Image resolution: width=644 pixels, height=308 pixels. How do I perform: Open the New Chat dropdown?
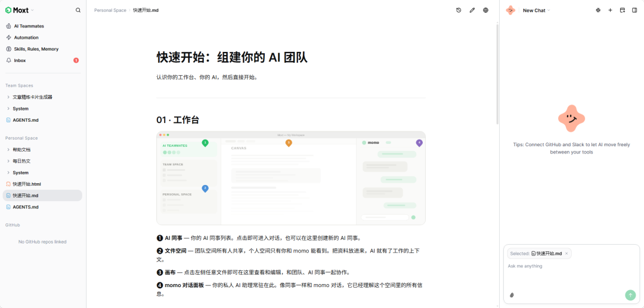(x=537, y=10)
